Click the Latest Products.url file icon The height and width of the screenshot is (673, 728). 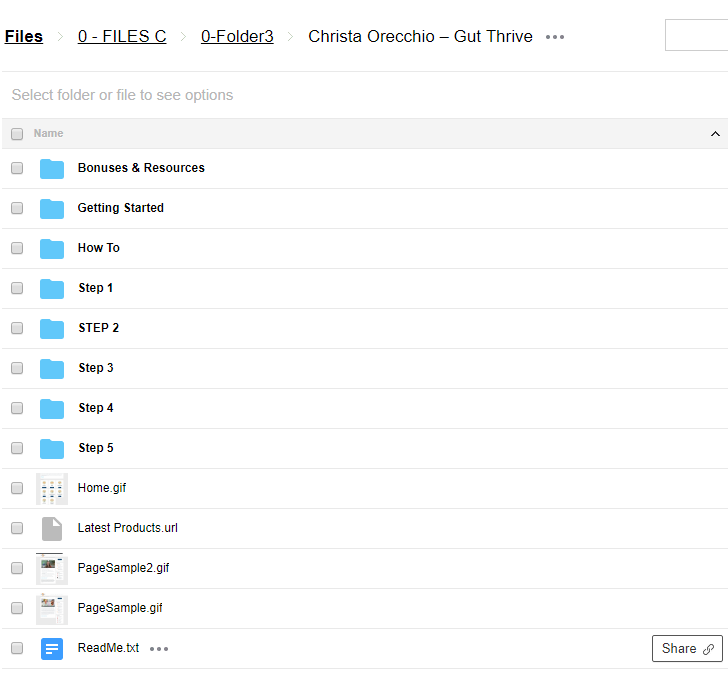[52, 529]
